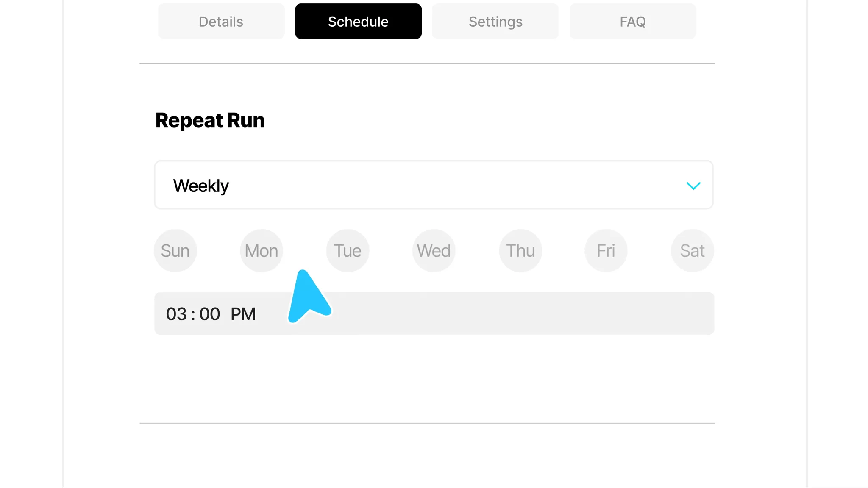Toggle the Thu day circle

click(x=520, y=251)
